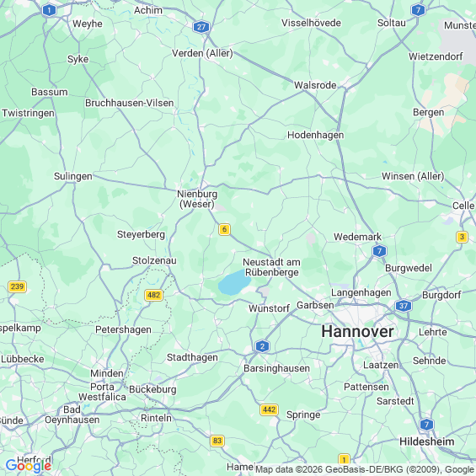This screenshot has height=476, width=476.
Task: Select the Hildesheim city label
Action: [x=427, y=441]
